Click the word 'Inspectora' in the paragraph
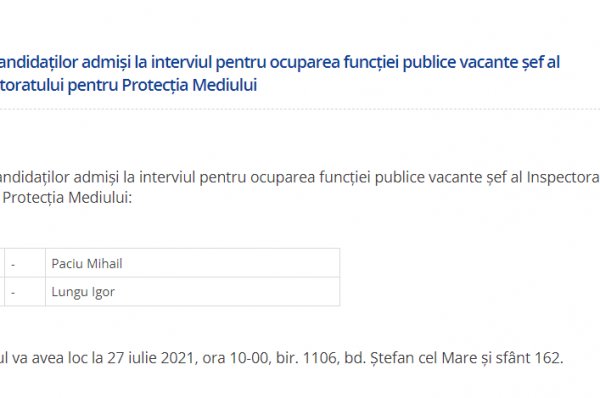 (x=563, y=178)
